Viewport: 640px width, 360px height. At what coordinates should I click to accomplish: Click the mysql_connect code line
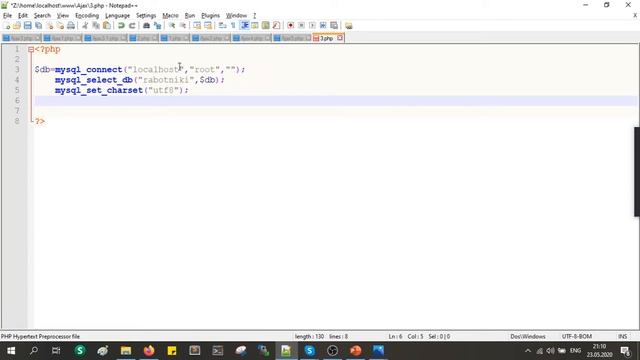pyautogui.click(x=140, y=69)
